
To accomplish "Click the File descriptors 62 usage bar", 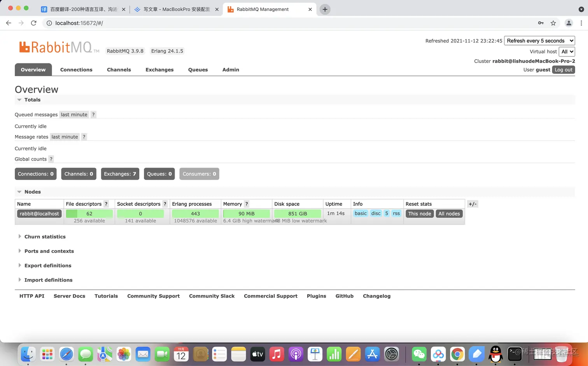I will pyautogui.click(x=89, y=214).
